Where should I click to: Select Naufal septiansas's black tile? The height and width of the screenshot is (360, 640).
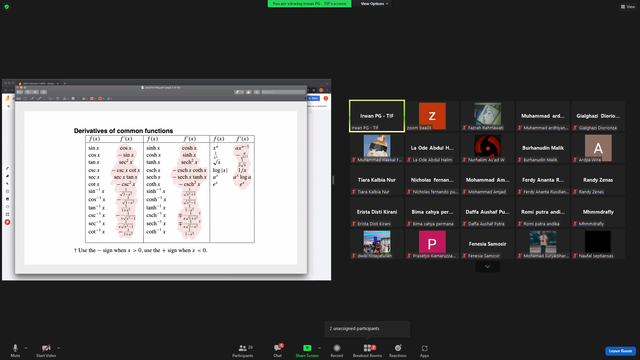tap(598, 244)
